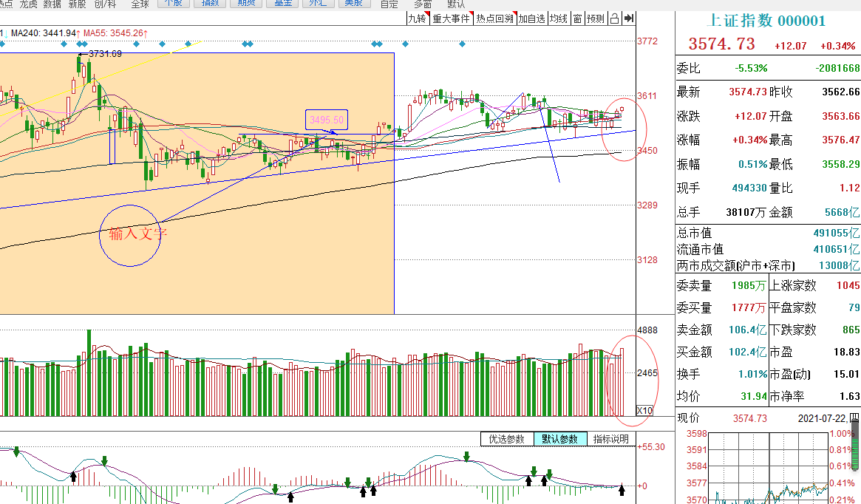Select the 输入文字 text annotation
The width and height of the screenshot is (861, 504).
(x=137, y=234)
